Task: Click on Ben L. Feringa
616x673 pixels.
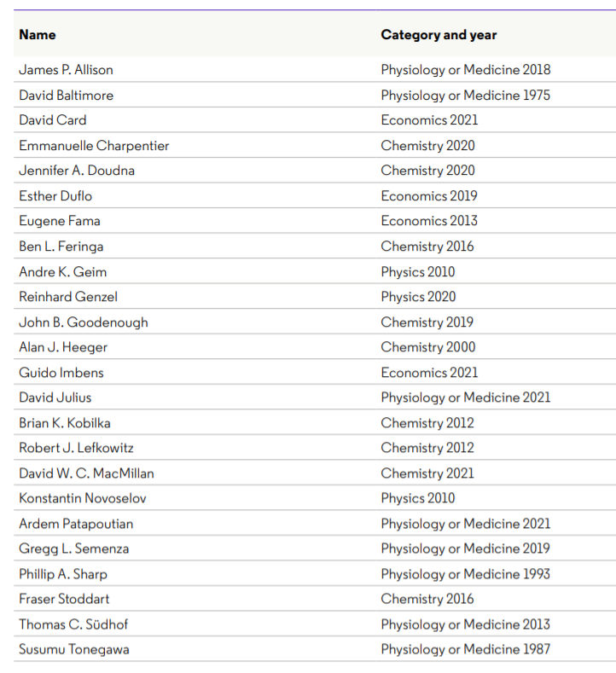Action: (61, 247)
